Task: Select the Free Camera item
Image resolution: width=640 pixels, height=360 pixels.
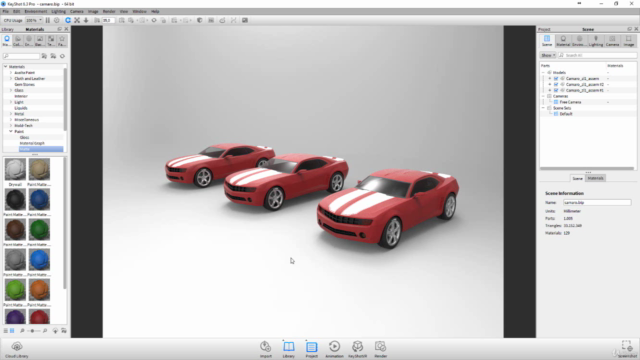Action: [x=570, y=102]
